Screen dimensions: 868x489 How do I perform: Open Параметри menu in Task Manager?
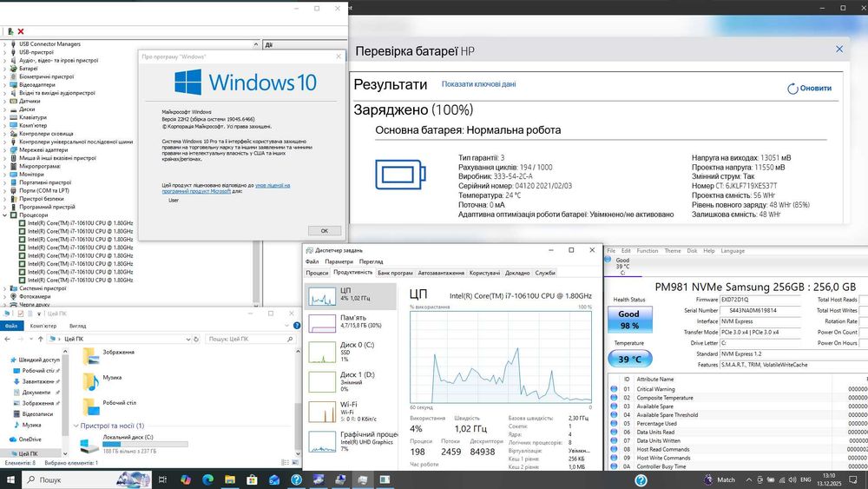click(339, 261)
